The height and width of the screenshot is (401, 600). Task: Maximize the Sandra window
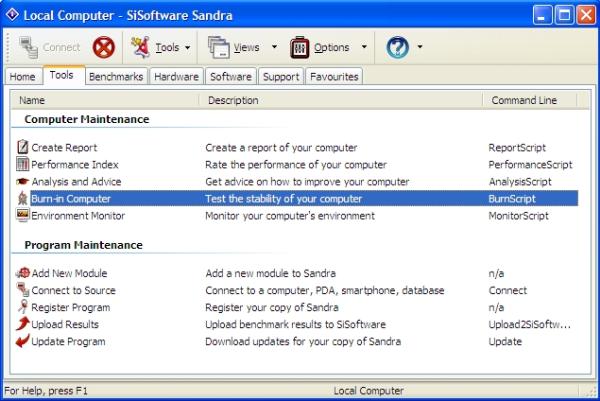coord(564,15)
